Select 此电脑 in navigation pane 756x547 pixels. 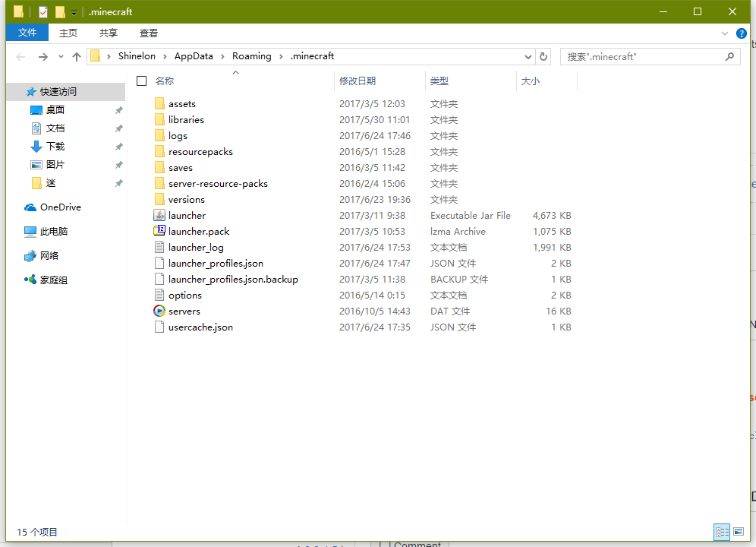54,231
